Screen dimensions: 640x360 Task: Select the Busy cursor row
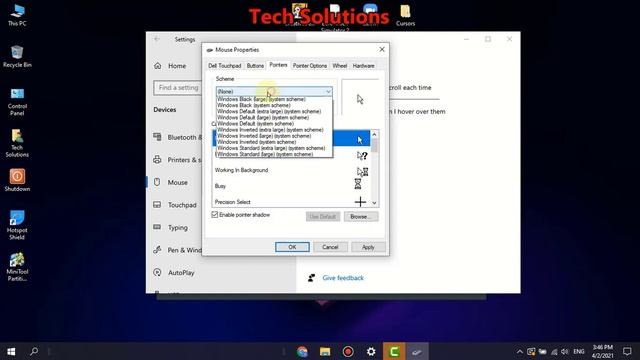(x=291, y=186)
